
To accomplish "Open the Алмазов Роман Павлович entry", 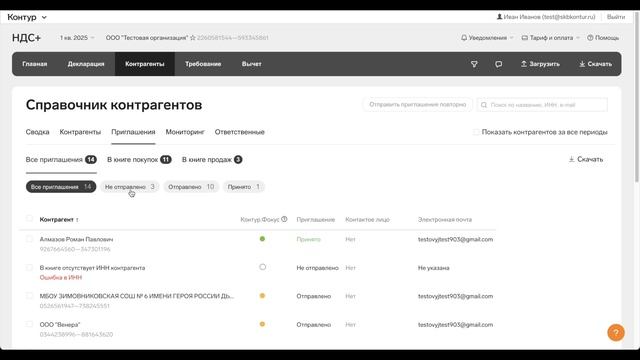I will (76, 239).
